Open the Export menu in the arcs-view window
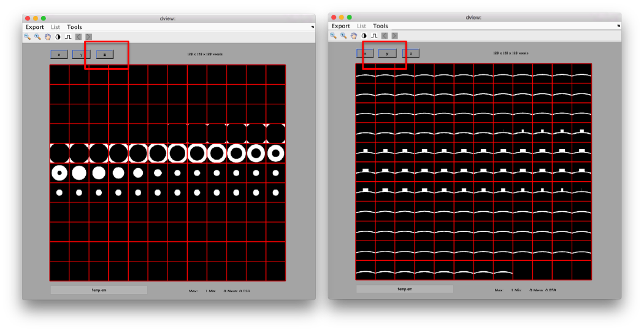Viewport: 644px width, 332px height. 341,26
